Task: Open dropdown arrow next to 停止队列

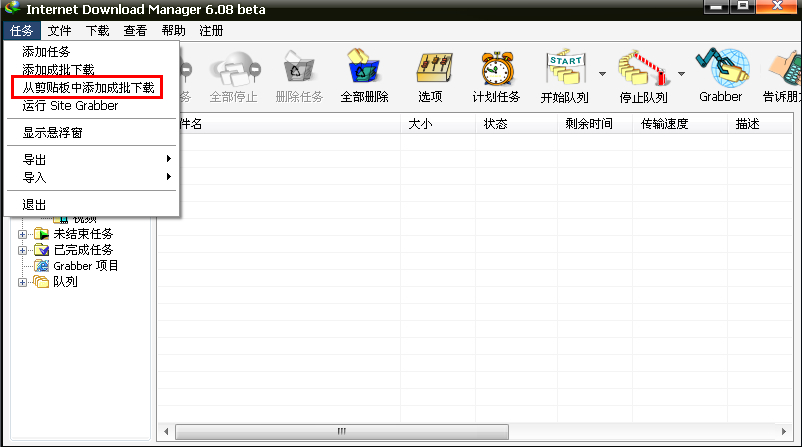Action: (x=681, y=74)
